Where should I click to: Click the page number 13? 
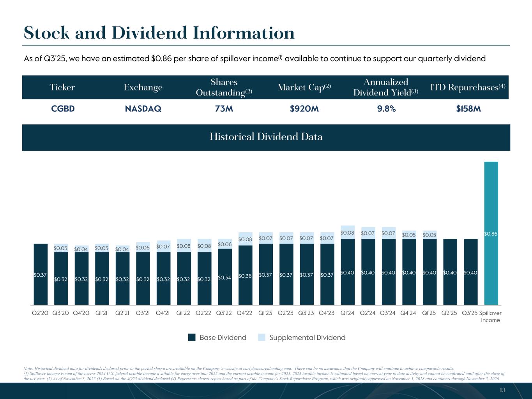(502, 390)
